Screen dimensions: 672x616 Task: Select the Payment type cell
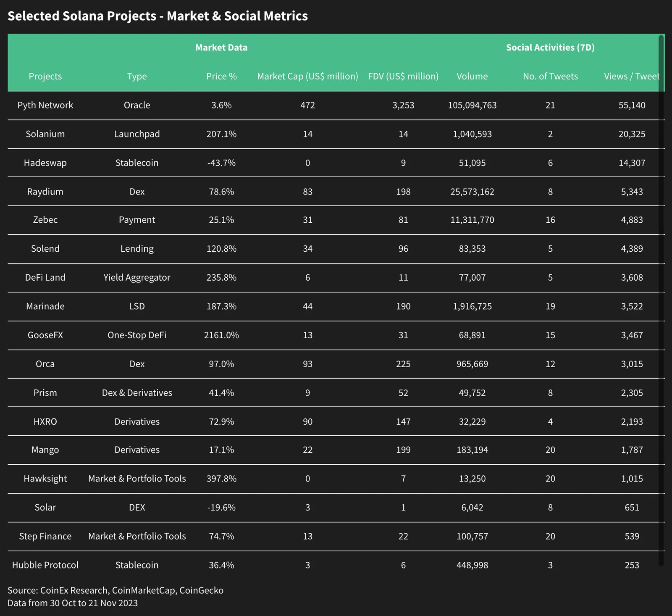coord(137,220)
